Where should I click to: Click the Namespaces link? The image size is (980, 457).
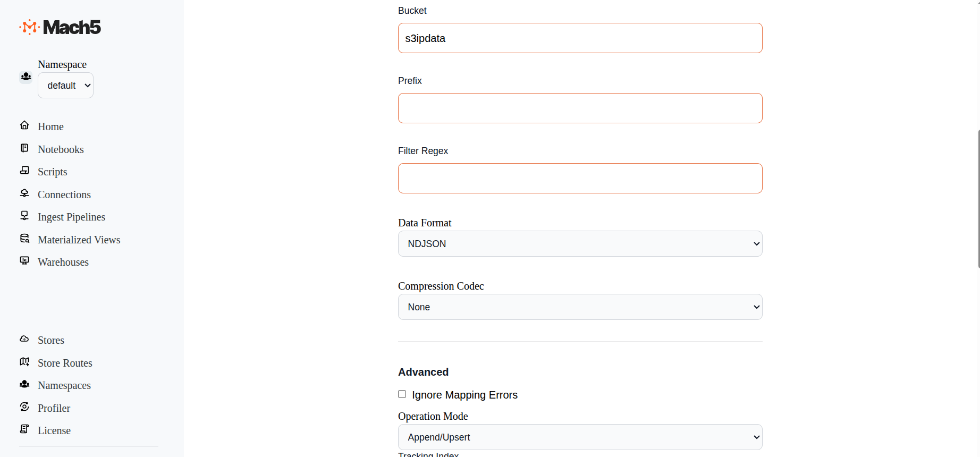pyautogui.click(x=64, y=385)
